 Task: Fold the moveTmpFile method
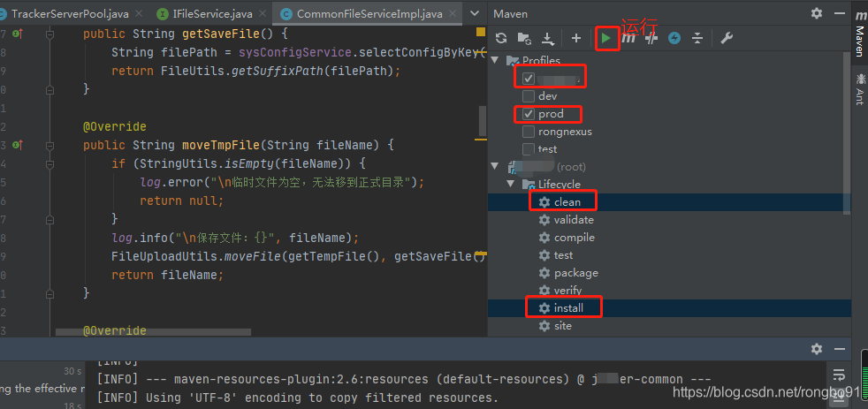(49, 146)
